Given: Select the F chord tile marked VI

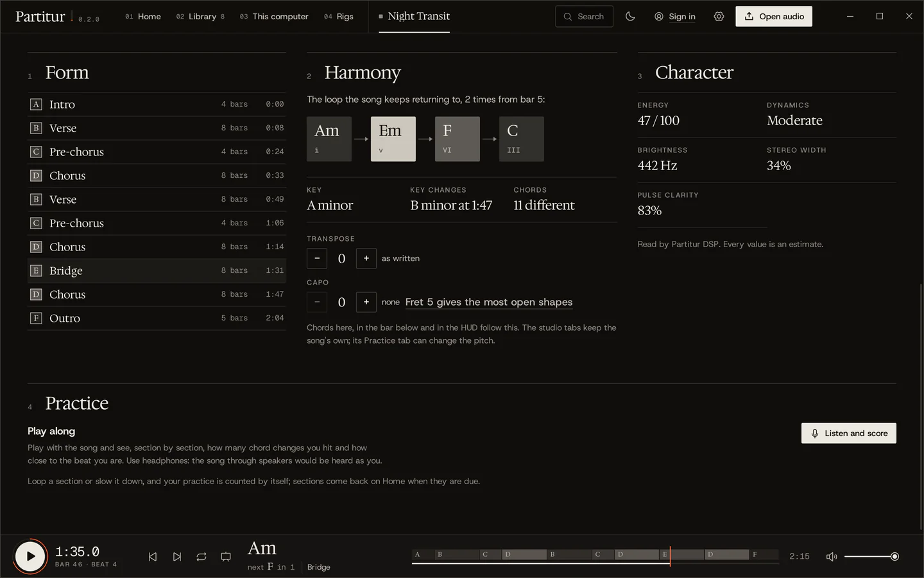Looking at the screenshot, I should point(458,139).
